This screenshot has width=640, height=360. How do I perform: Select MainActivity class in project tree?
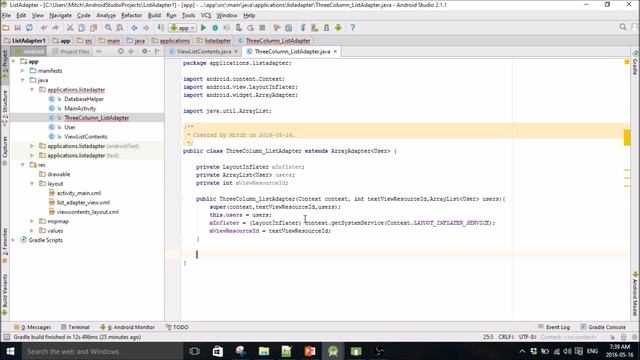(x=80, y=108)
